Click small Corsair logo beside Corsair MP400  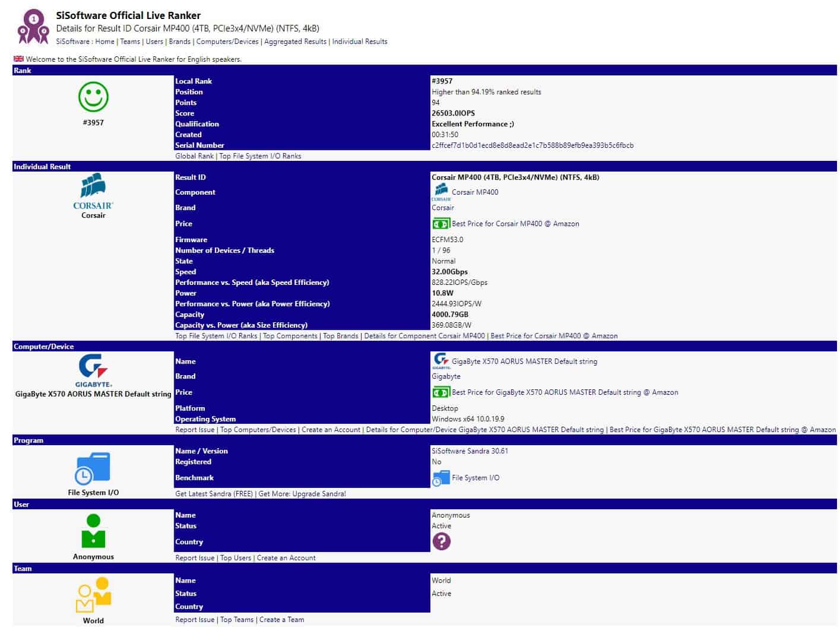441,192
